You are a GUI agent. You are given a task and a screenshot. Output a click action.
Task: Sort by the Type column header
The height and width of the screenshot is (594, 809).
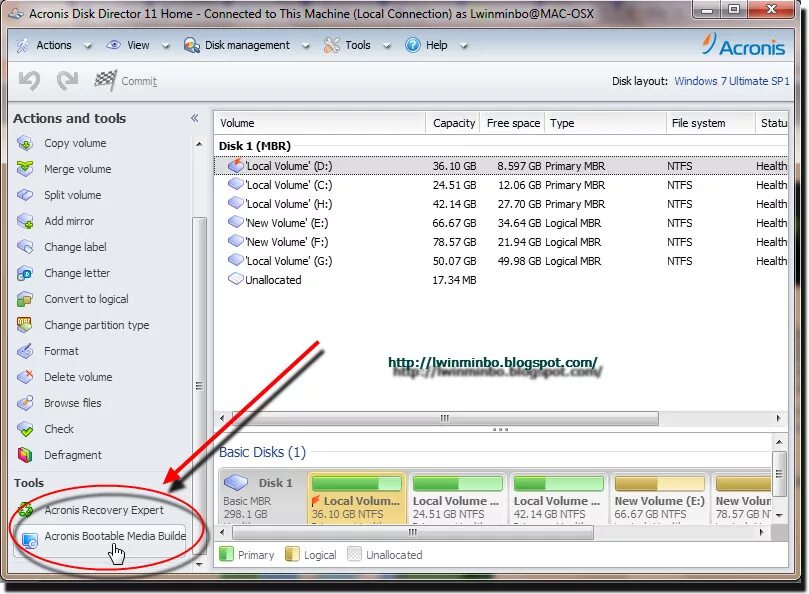[x=605, y=123]
